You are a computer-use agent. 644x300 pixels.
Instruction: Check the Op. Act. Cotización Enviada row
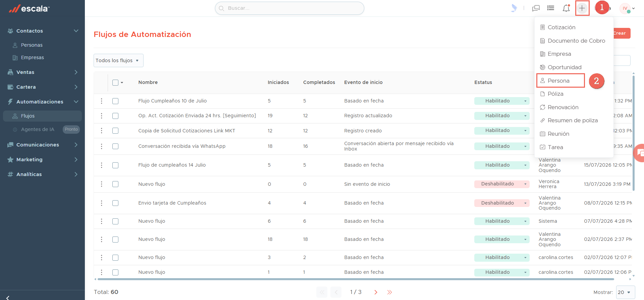[115, 116]
